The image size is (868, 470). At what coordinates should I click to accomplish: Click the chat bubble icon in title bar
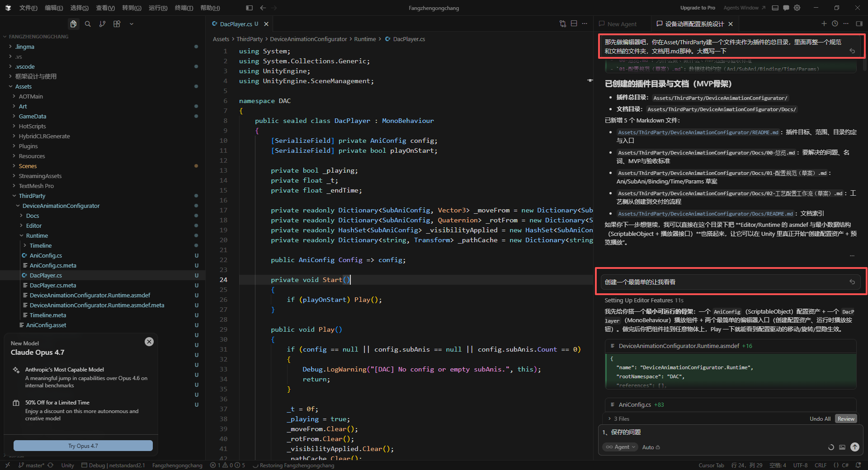[x=786, y=8]
